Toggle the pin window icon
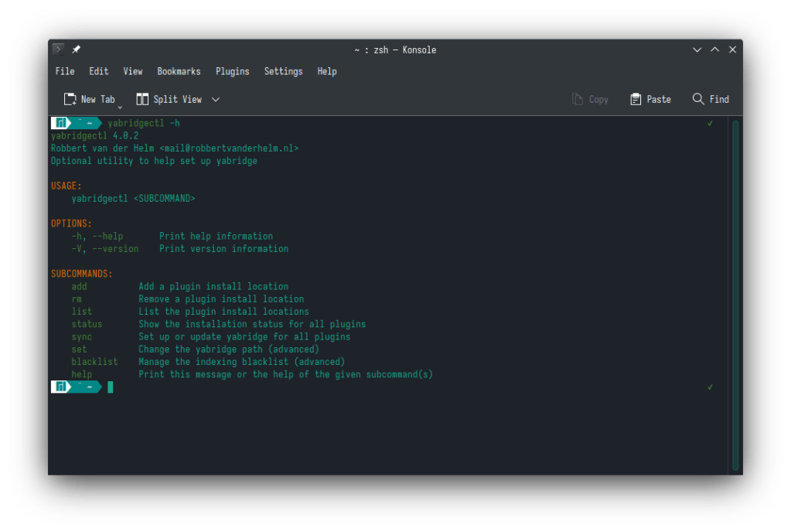Viewport: 791px width, 532px height. coord(76,49)
